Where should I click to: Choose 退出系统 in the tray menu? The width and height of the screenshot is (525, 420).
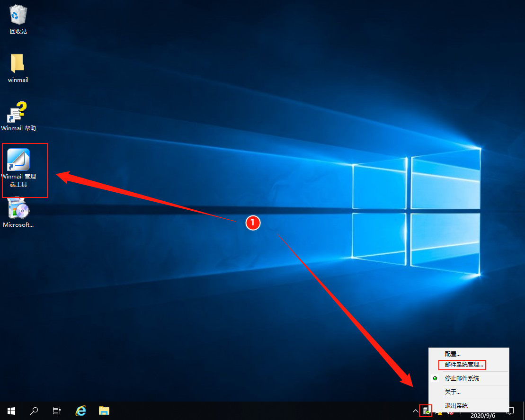pos(468,406)
